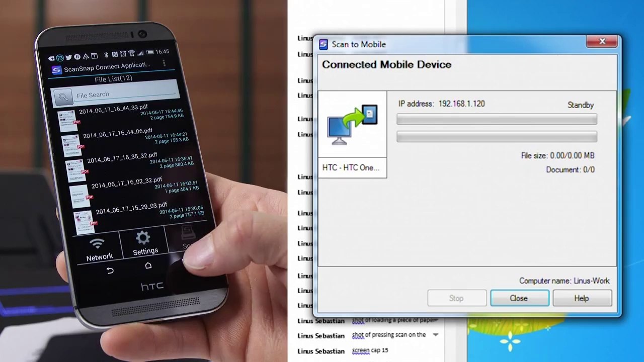Click 'Linus Sebastian' beside 'screen cap 15'
The height and width of the screenshot is (362, 644).
pos(321,351)
